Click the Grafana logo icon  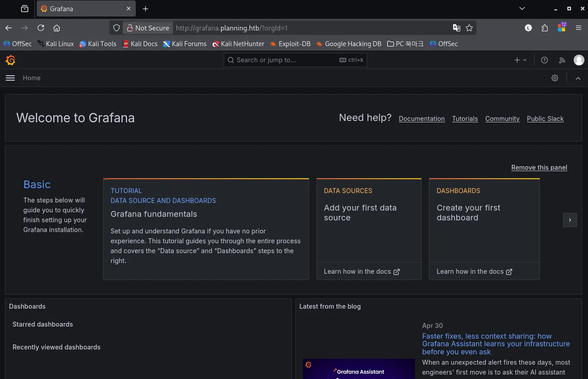point(10,60)
